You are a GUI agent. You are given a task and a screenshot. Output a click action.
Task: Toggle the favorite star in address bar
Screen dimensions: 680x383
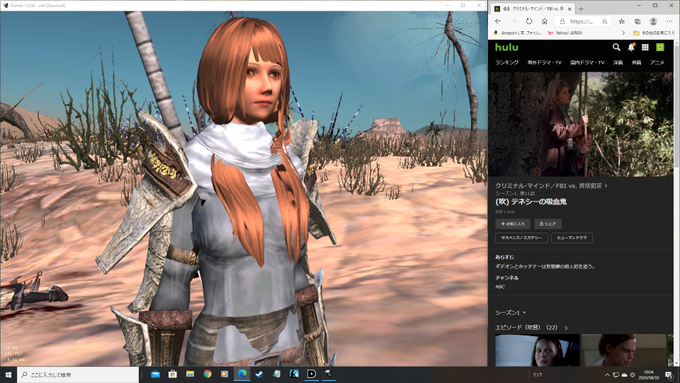[605, 21]
